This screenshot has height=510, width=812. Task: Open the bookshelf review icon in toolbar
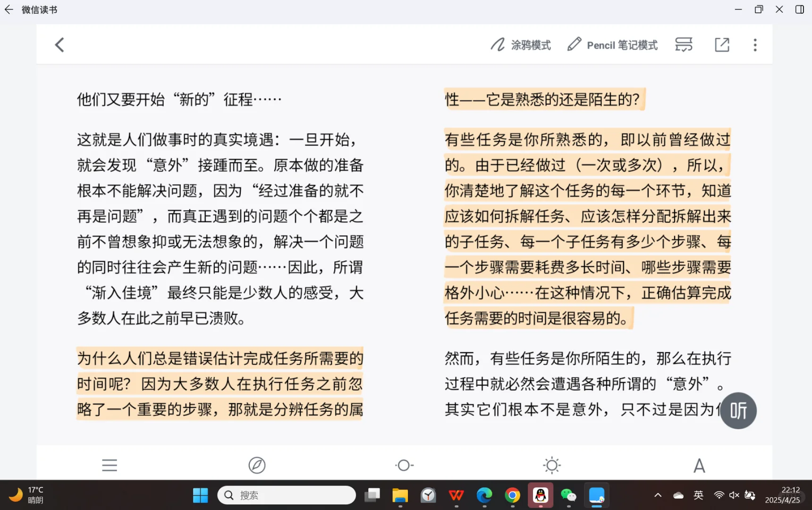pos(683,44)
